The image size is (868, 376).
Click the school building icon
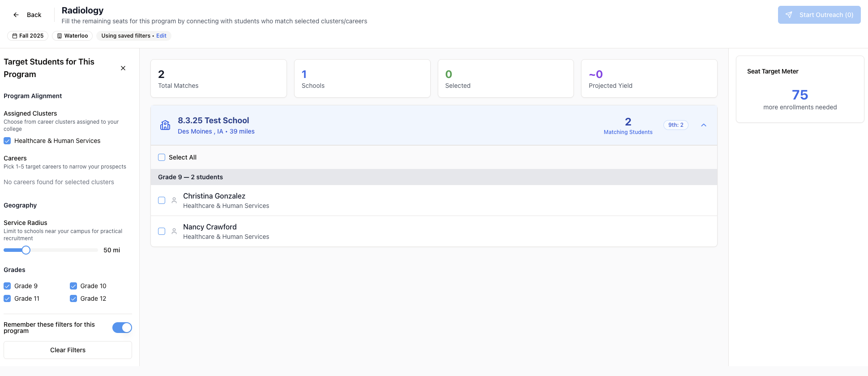tap(165, 125)
